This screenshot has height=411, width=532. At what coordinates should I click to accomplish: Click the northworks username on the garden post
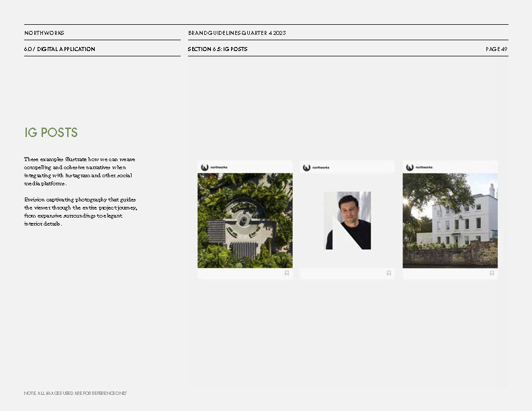click(x=219, y=167)
